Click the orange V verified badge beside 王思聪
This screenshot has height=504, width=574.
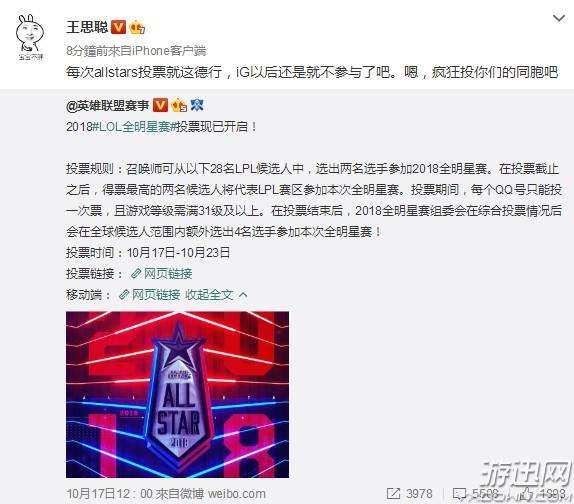tap(118, 27)
